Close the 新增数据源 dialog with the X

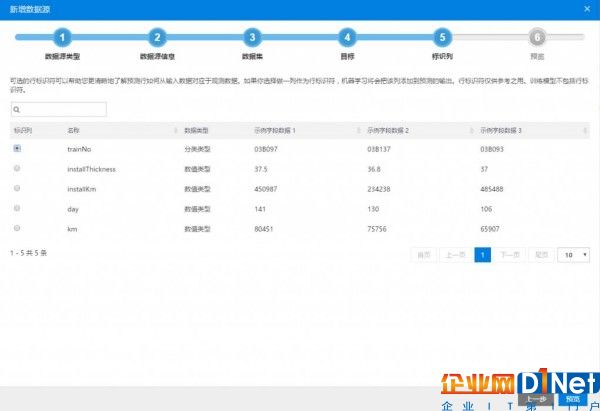[587, 9]
